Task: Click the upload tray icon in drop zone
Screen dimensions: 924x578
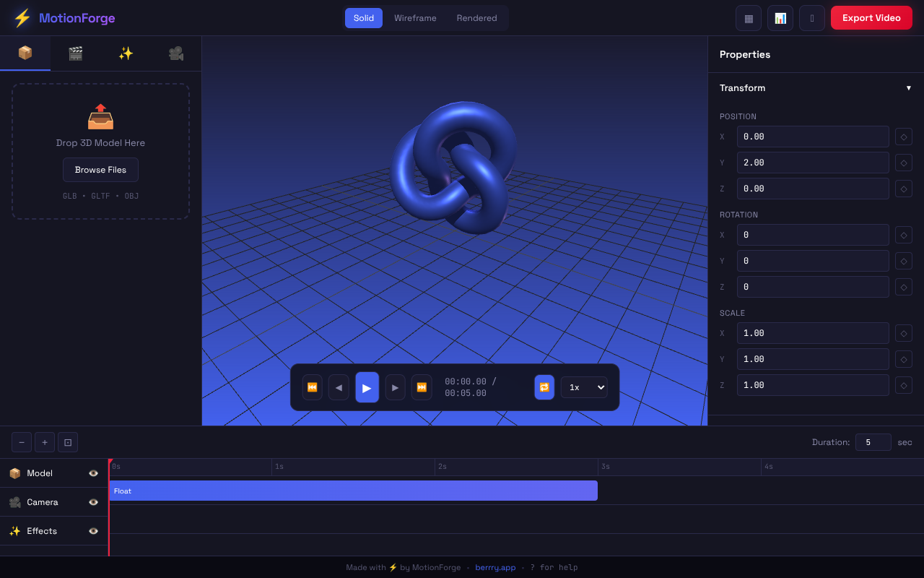Action: (x=100, y=116)
